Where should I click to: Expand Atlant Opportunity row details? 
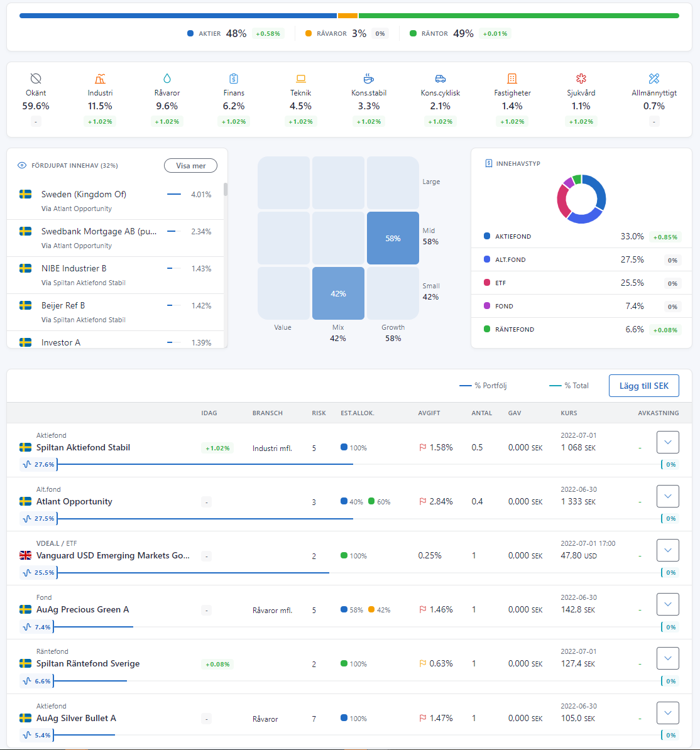coord(667,496)
